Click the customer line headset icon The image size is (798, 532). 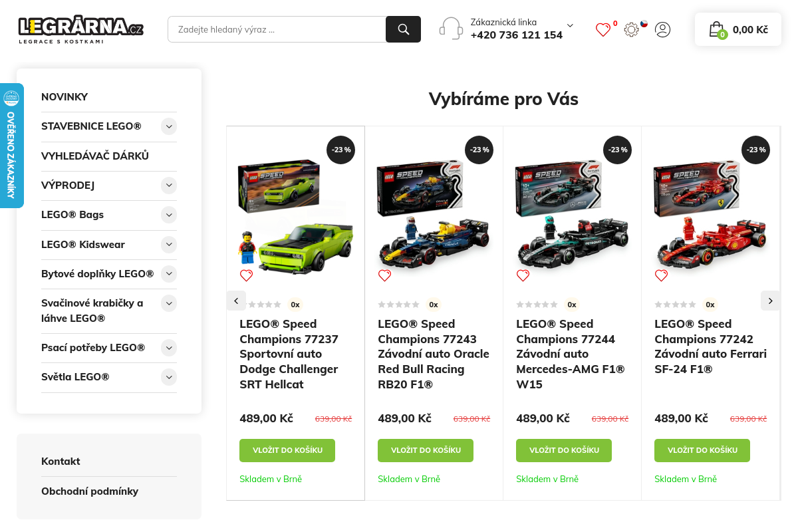click(451, 29)
